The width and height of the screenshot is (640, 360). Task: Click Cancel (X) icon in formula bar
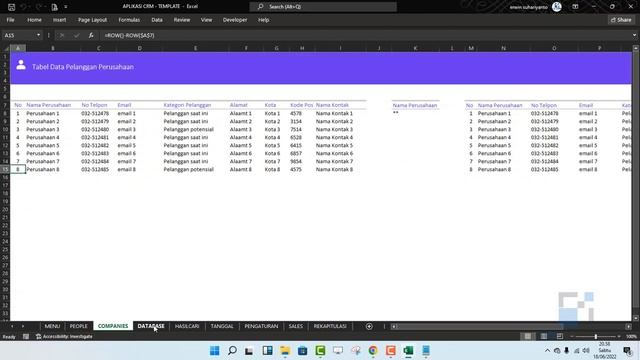pos(62,36)
